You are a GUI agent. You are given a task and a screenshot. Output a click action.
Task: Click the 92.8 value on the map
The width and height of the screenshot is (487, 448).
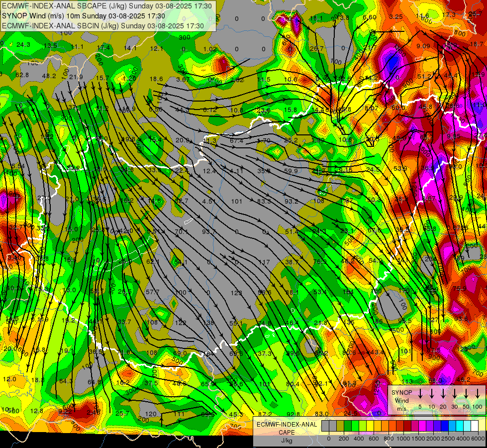(293, 414)
